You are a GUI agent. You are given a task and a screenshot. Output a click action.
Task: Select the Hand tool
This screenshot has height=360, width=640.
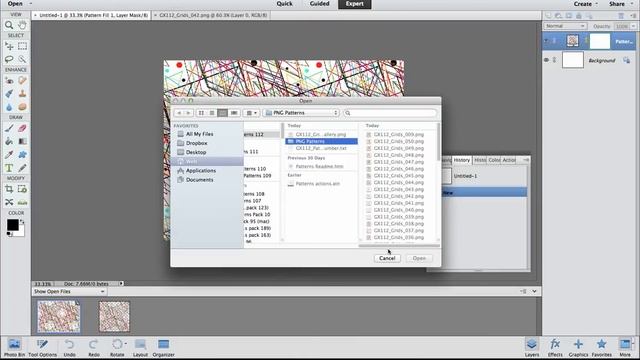coord(22,25)
